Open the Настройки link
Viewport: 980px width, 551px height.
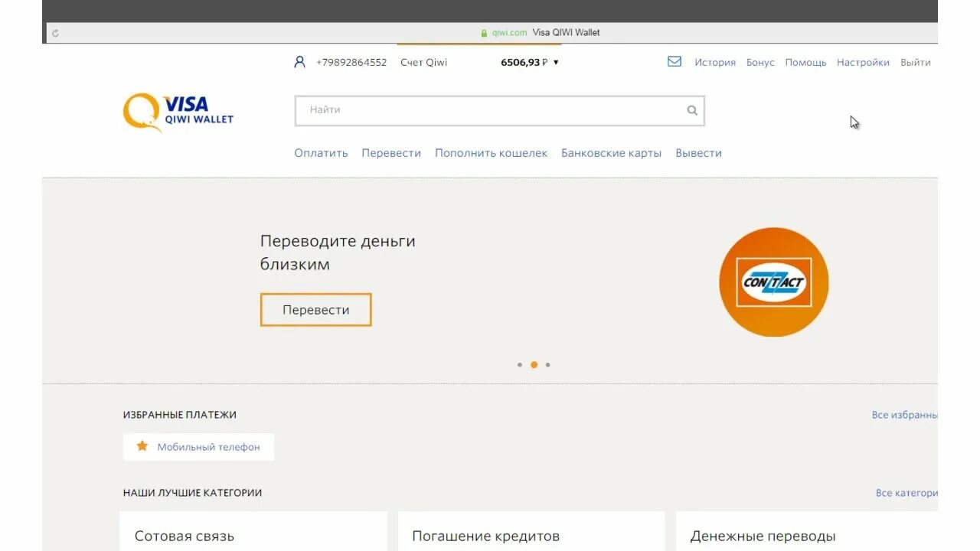[863, 63]
